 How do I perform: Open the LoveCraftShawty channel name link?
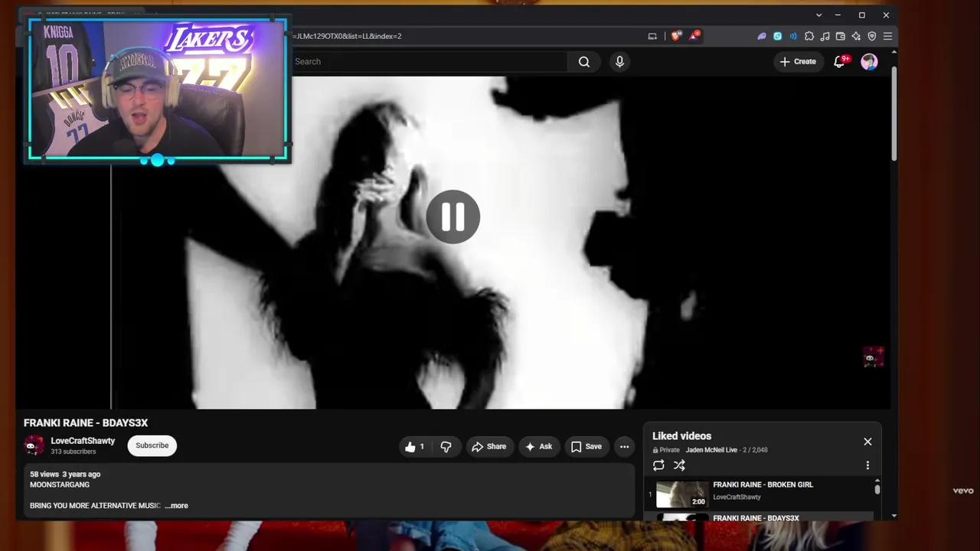point(83,441)
